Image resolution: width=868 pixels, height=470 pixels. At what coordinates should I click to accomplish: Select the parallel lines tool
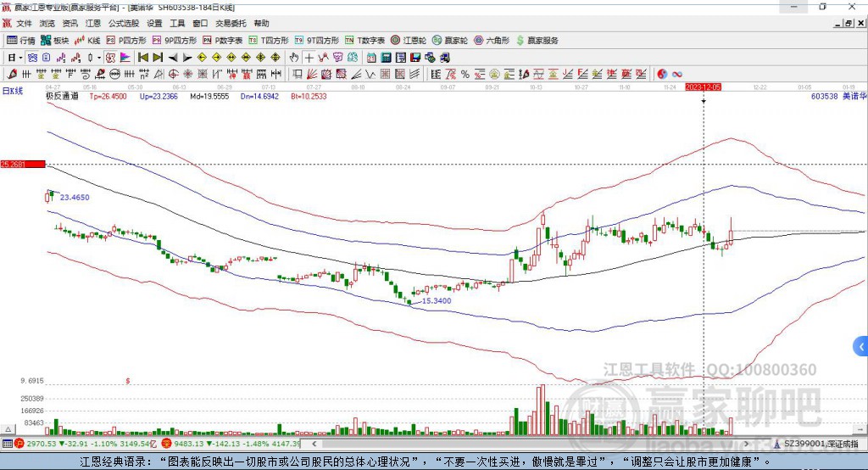pos(414,74)
